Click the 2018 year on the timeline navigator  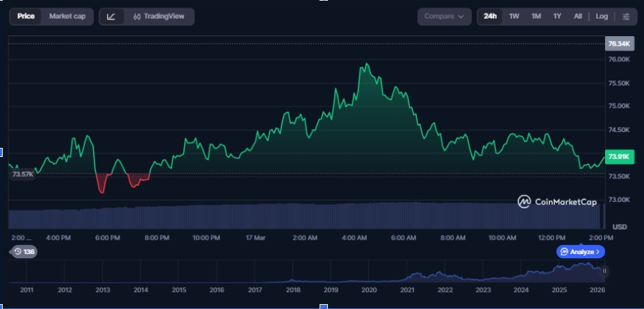tap(293, 290)
